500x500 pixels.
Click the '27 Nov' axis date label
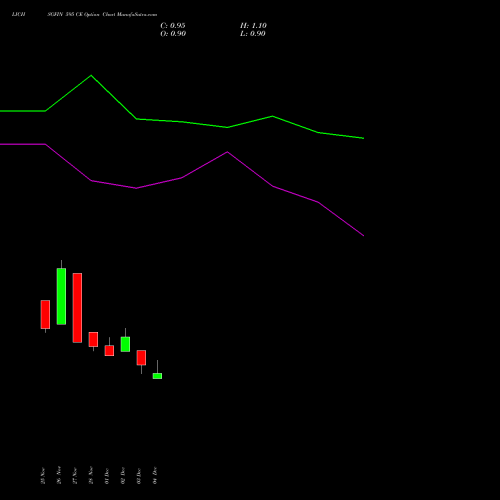pos(75,476)
